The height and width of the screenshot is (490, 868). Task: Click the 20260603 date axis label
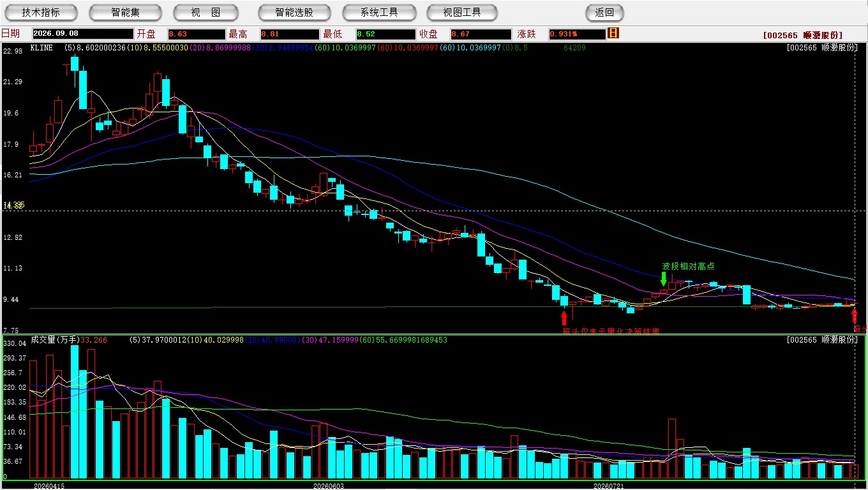click(x=328, y=486)
